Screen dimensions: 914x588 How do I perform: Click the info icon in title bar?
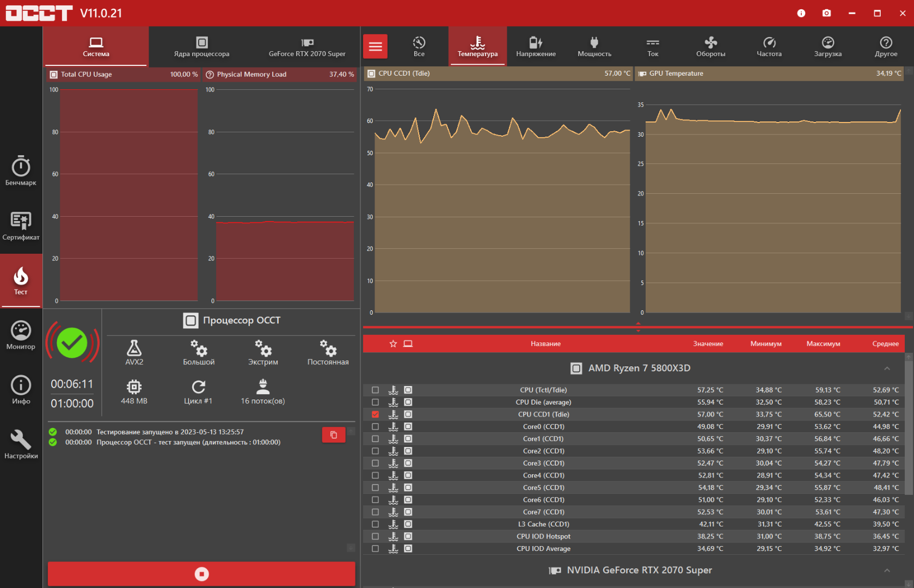coord(801,13)
